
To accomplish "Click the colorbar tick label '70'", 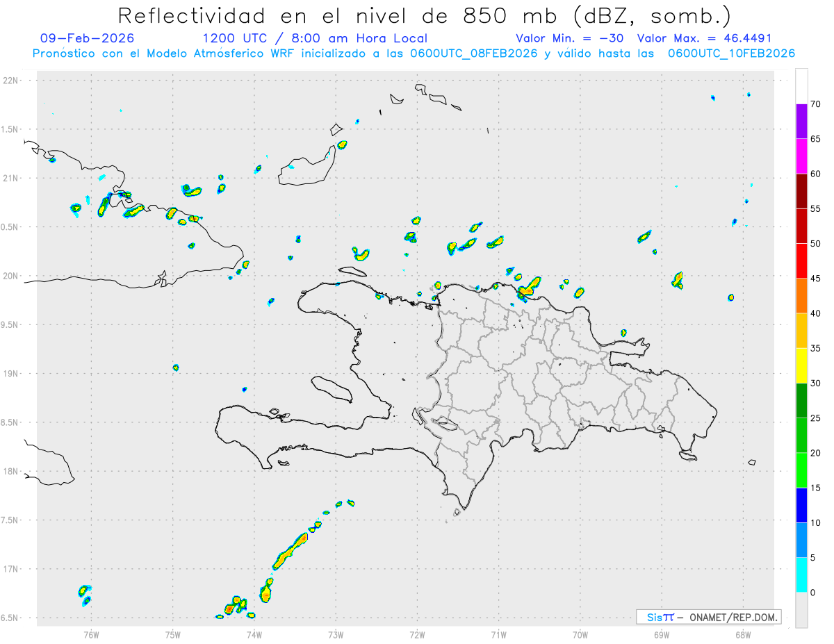I will (x=815, y=104).
